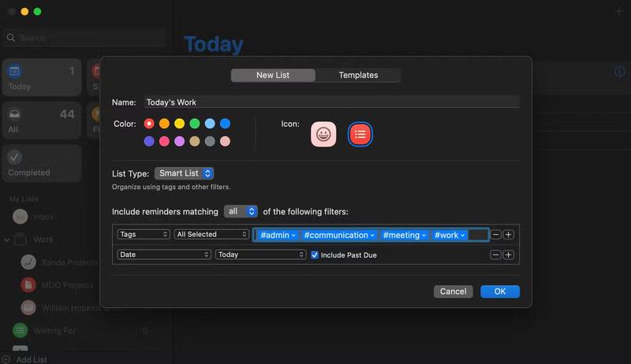Expand the #communication tag token menu

point(372,236)
